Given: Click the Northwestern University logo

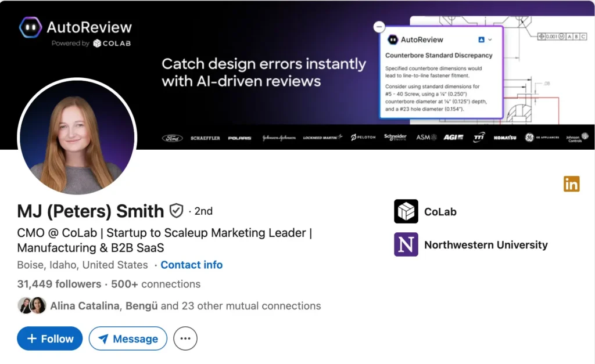Looking at the screenshot, I should (405, 245).
